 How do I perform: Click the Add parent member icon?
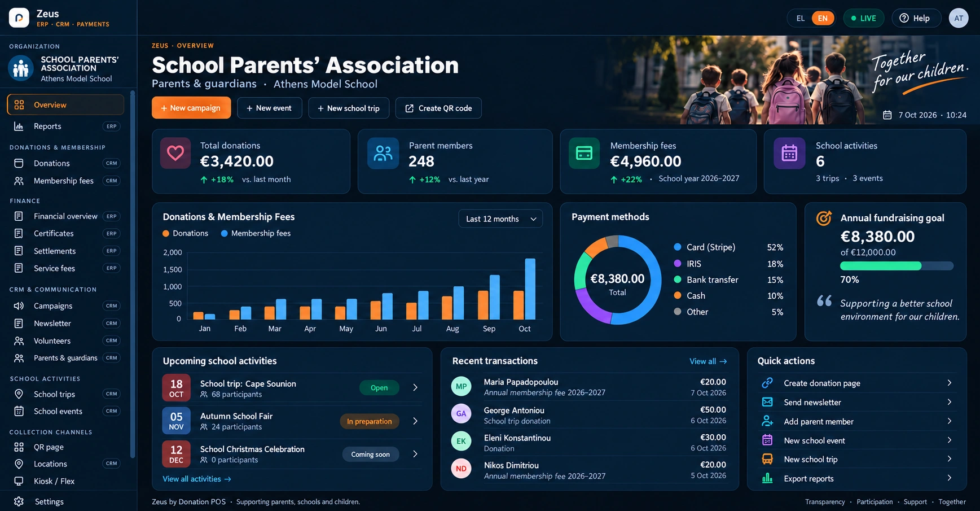point(767,421)
